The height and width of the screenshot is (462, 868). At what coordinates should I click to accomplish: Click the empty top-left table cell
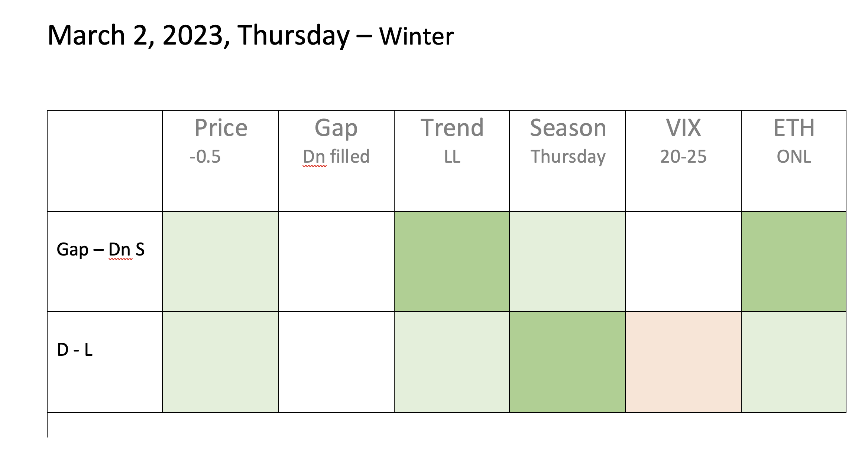click(105, 161)
